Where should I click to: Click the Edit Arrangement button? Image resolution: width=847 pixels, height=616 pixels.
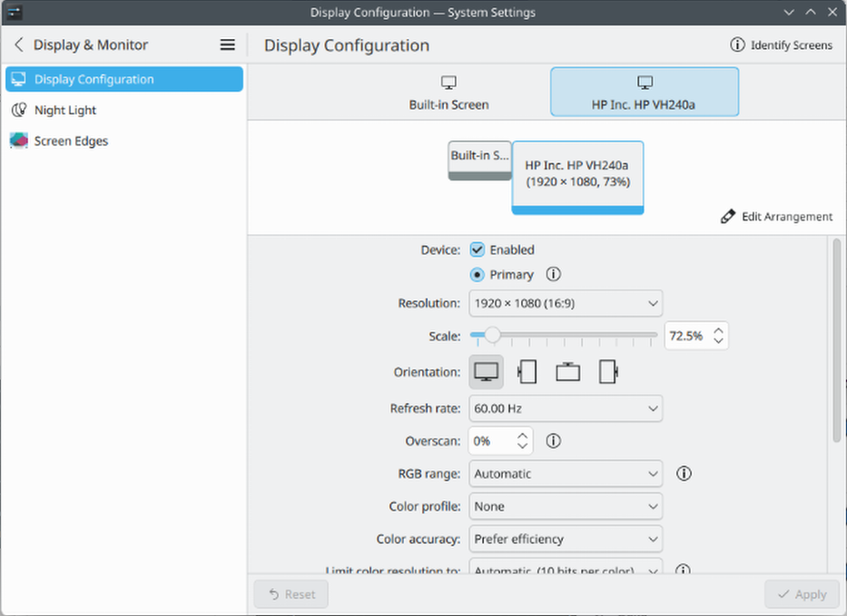[x=776, y=217]
